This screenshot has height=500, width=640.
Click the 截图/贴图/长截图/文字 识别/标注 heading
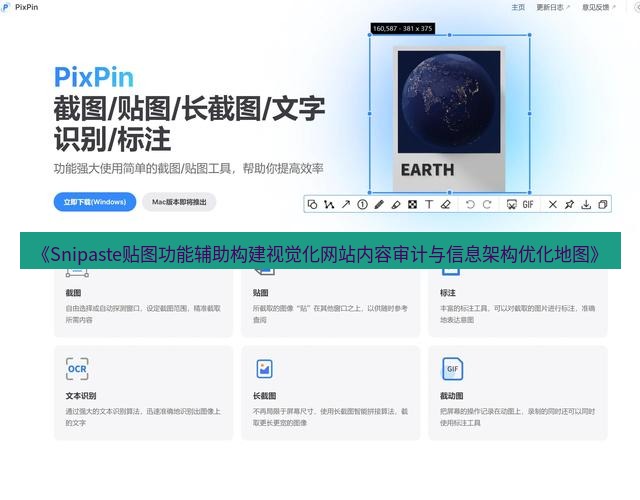(189, 124)
